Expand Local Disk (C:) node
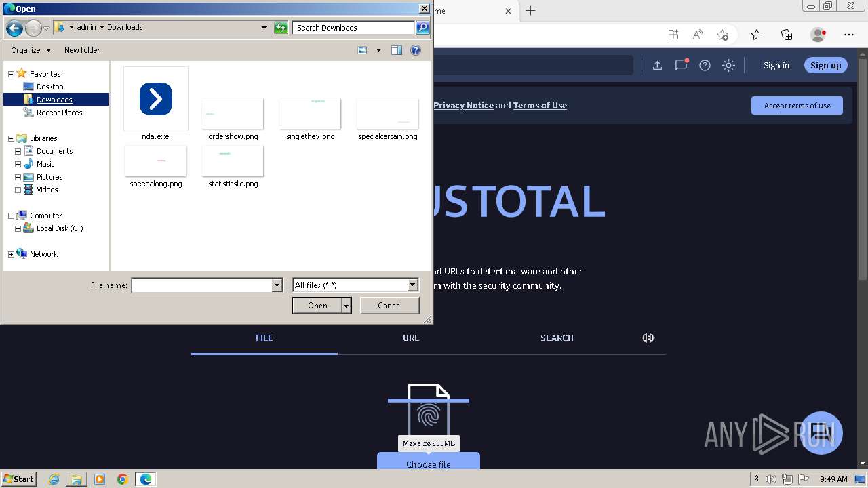Viewport: 868px width, 488px height. [x=18, y=228]
